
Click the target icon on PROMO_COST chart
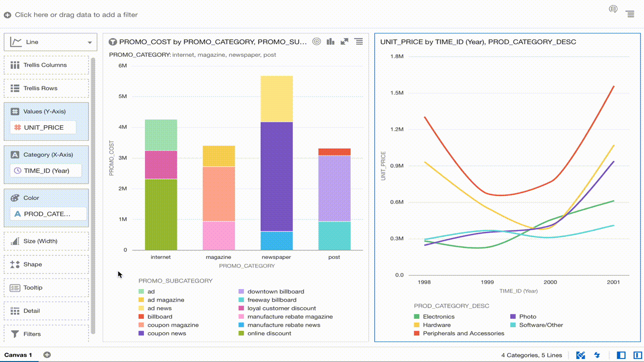[x=316, y=42]
